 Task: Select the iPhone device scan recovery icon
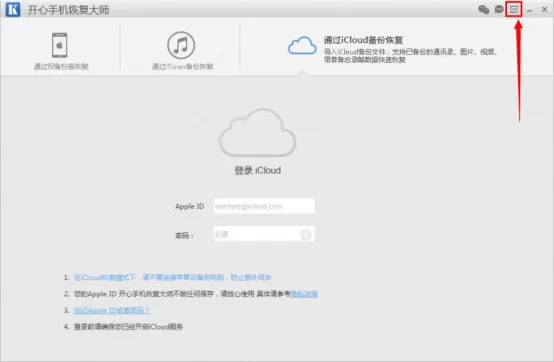click(x=59, y=45)
